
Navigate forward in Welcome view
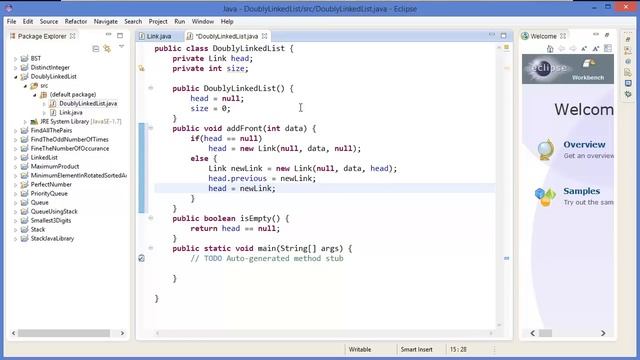tap(573, 49)
